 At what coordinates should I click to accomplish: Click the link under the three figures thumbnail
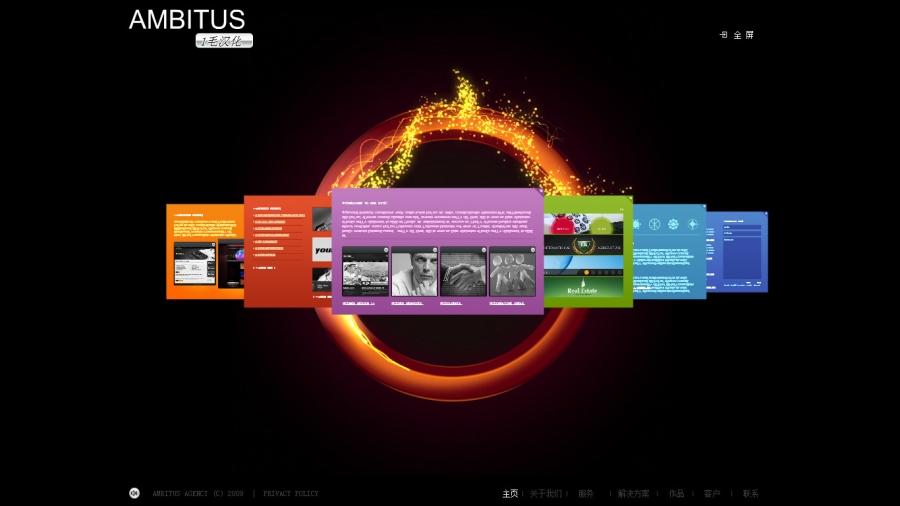coord(507,303)
